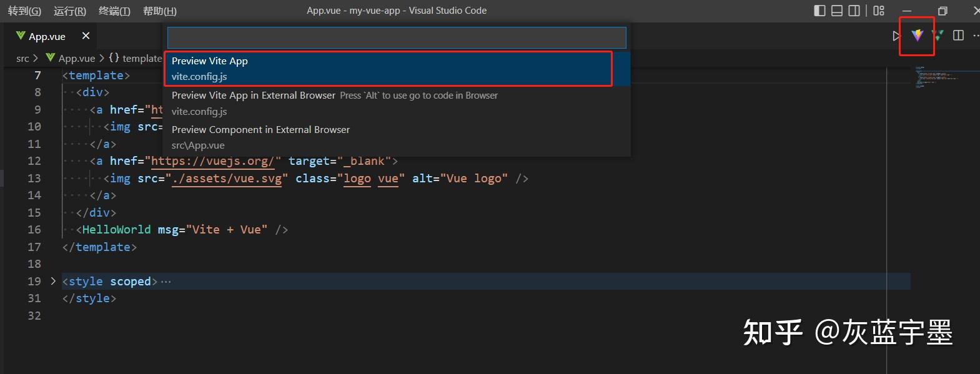Open the 转到(G) menu
980x374 pixels.
[24, 11]
